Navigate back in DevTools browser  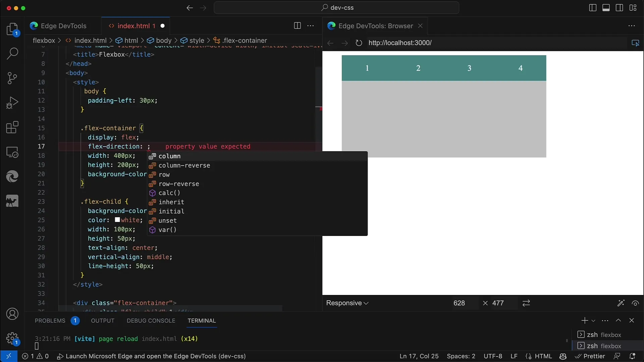(330, 43)
